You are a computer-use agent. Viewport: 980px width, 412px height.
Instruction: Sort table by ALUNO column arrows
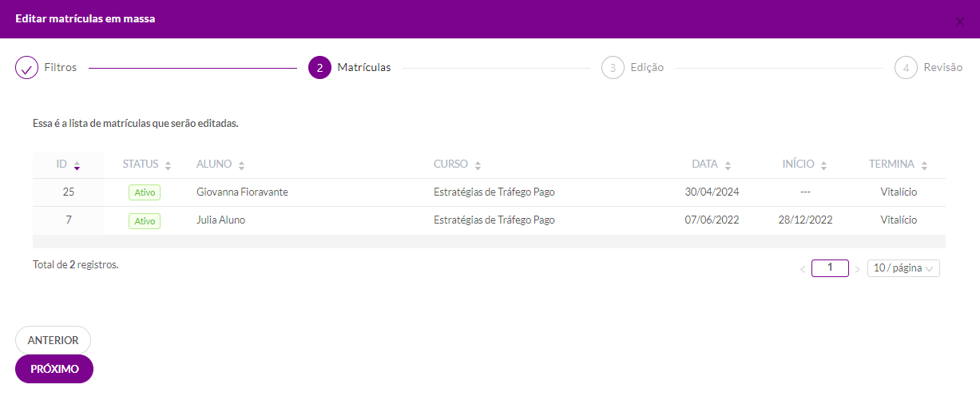pyautogui.click(x=241, y=165)
